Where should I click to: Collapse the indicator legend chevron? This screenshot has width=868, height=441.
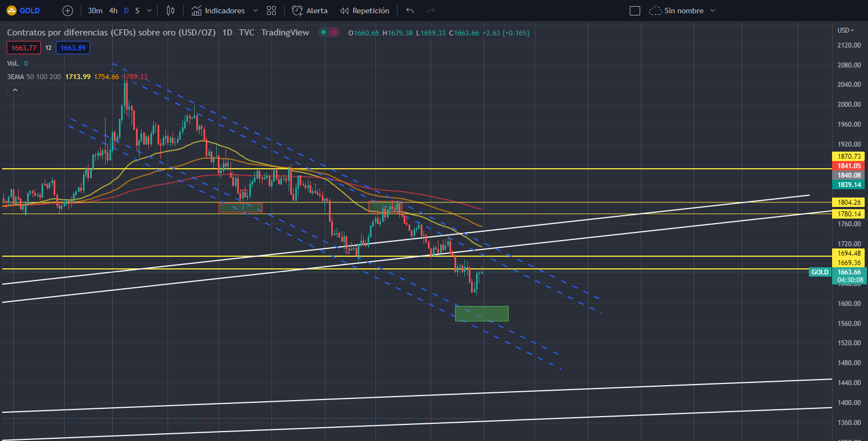click(15, 90)
